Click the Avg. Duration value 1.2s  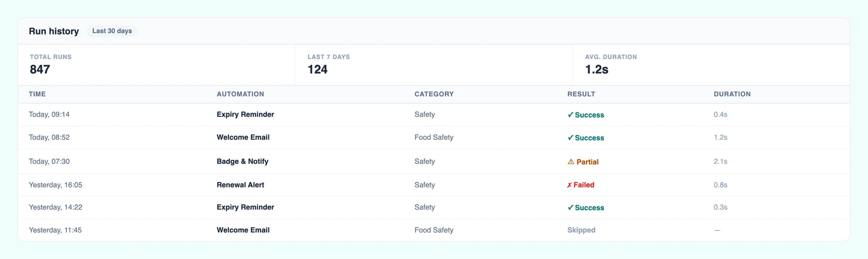point(597,69)
